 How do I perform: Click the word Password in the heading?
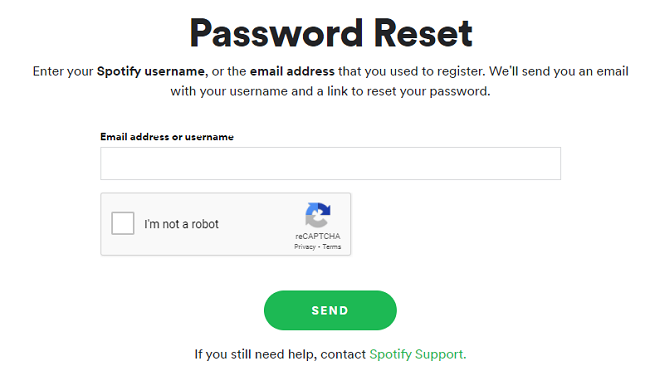(276, 33)
